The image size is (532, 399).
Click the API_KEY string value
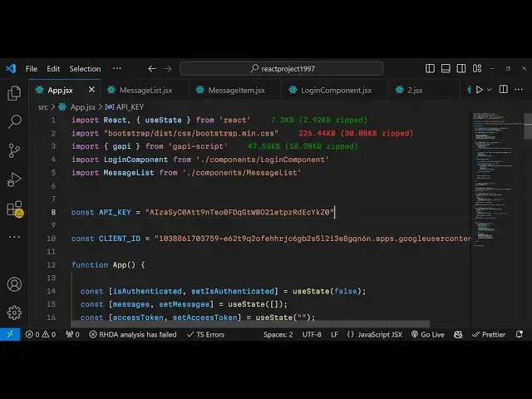pyautogui.click(x=239, y=213)
